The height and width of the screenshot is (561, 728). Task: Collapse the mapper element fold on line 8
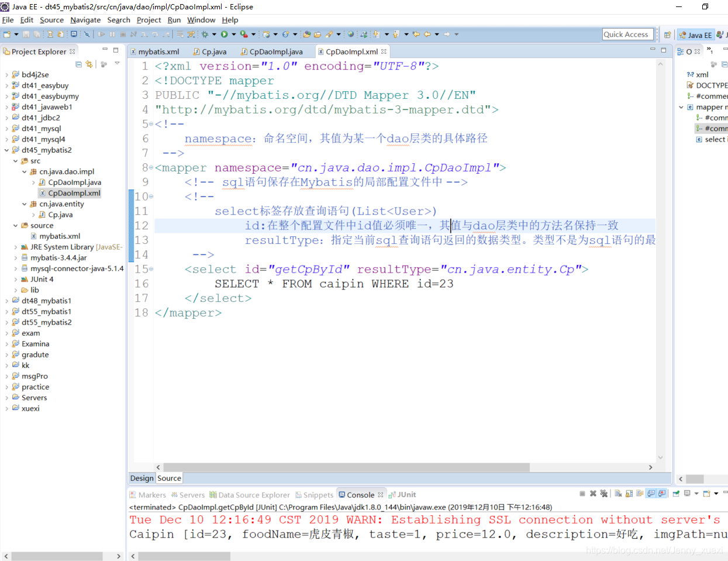151,168
